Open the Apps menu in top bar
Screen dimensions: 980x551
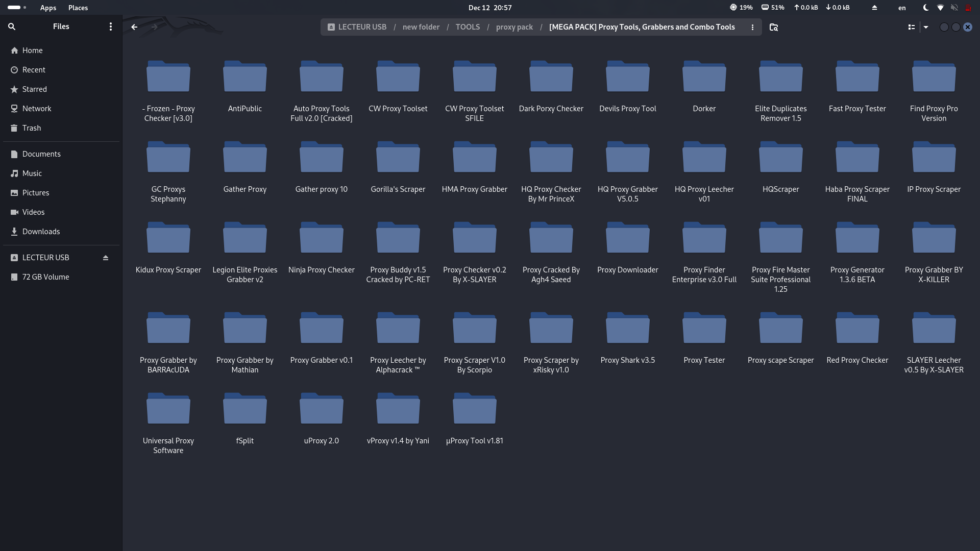tap(48, 8)
